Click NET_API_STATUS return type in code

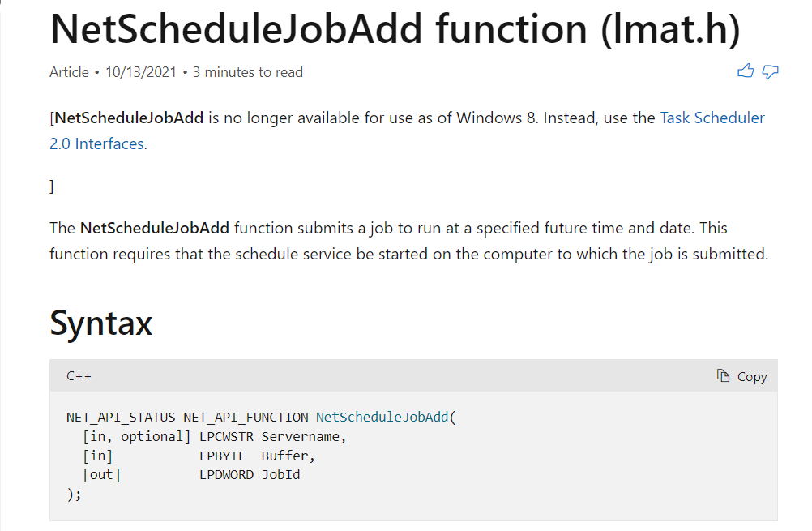(x=121, y=417)
